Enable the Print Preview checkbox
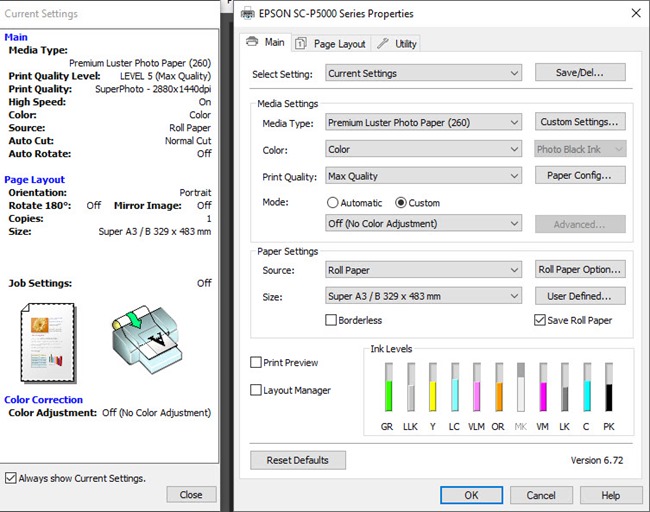The width and height of the screenshot is (650, 512). click(x=256, y=362)
